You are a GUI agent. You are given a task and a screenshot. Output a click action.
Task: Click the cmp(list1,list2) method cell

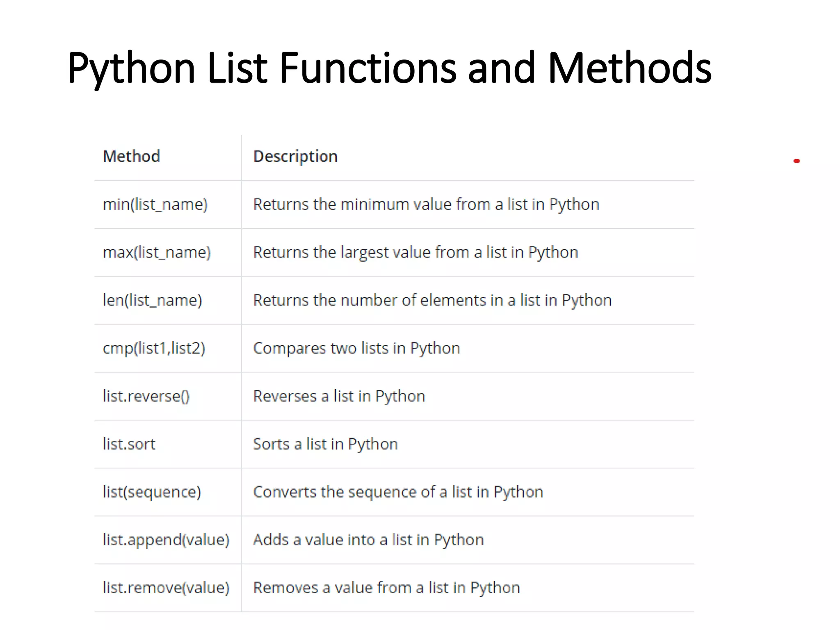click(154, 348)
